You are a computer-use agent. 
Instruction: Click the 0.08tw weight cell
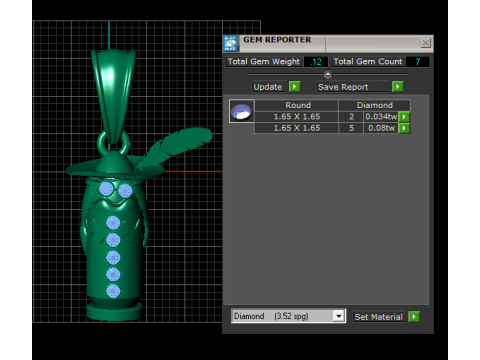(381, 128)
